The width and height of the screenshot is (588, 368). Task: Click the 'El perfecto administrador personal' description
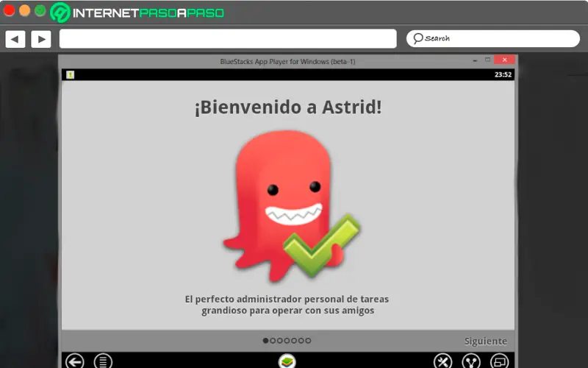[x=287, y=305]
